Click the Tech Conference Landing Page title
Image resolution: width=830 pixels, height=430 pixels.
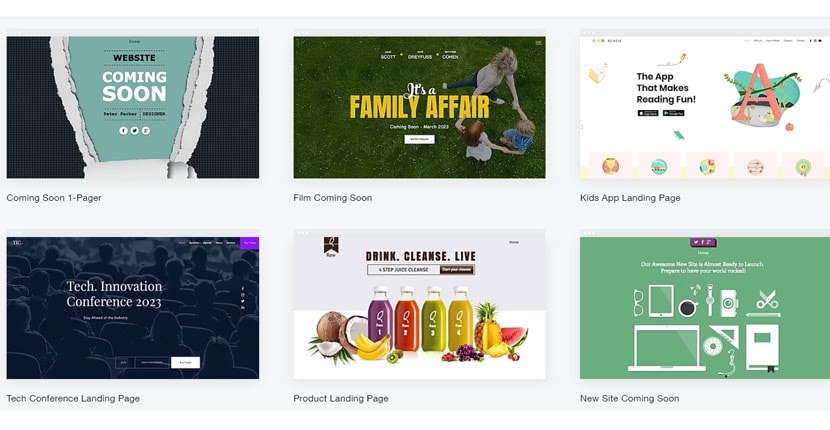(x=73, y=398)
